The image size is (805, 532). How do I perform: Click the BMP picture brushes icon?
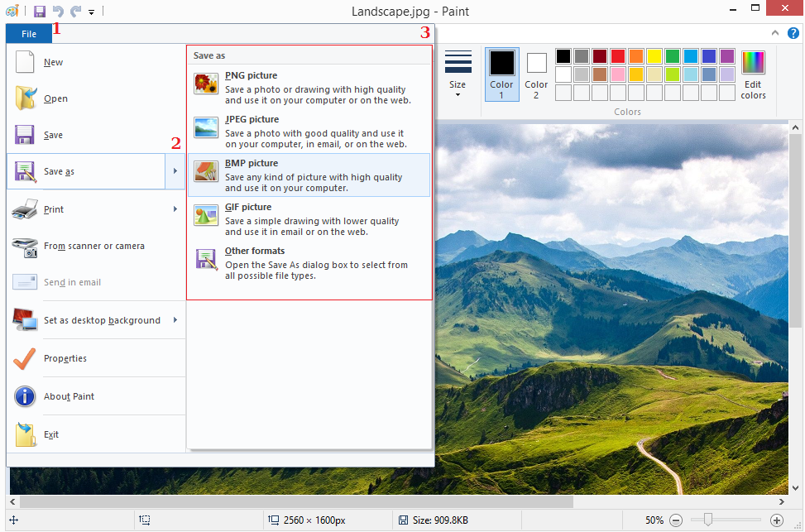tap(206, 171)
